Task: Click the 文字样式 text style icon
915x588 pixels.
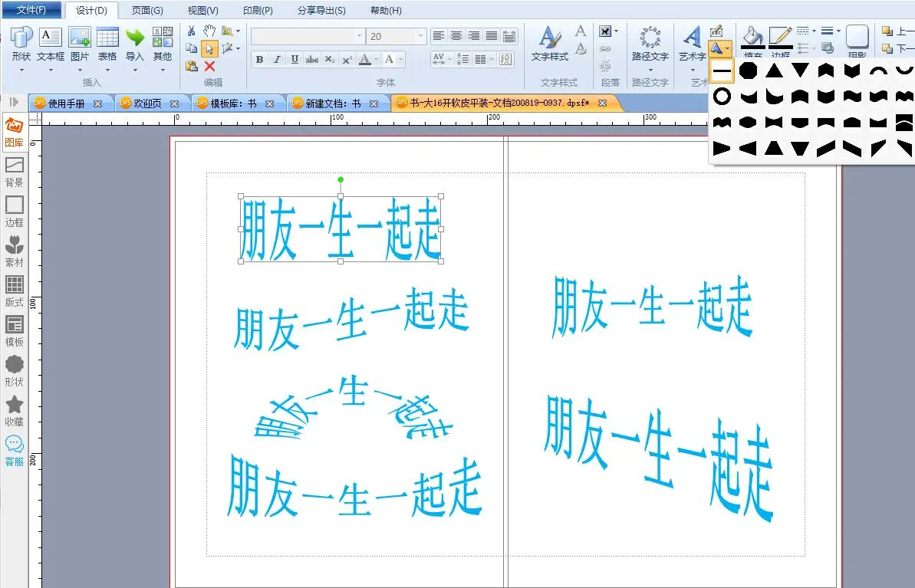Action: click(549, 44)
